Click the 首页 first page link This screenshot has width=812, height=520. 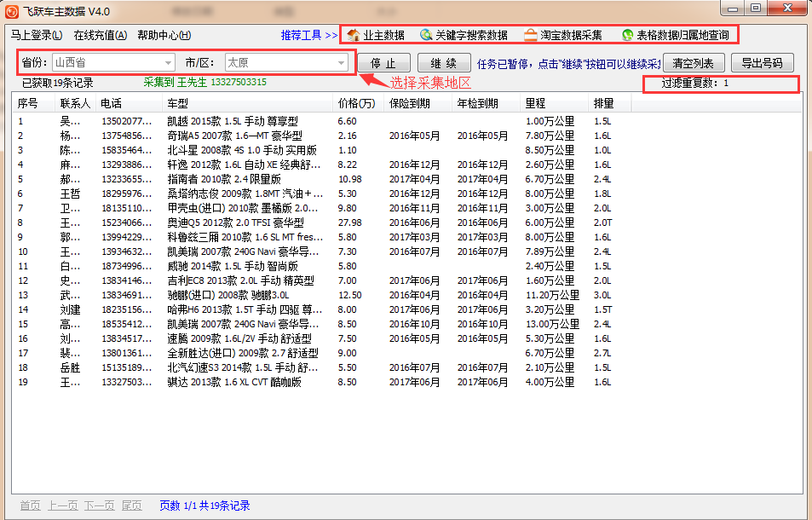point(30,506)
